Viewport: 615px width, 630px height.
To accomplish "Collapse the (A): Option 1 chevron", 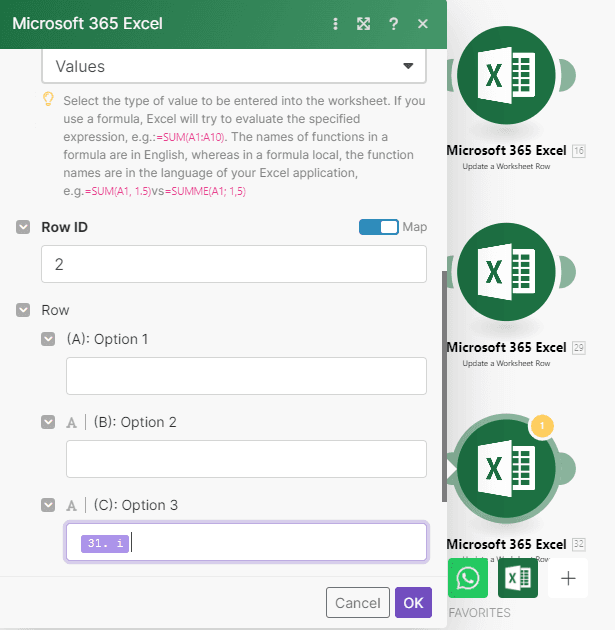I will point(48,339).
